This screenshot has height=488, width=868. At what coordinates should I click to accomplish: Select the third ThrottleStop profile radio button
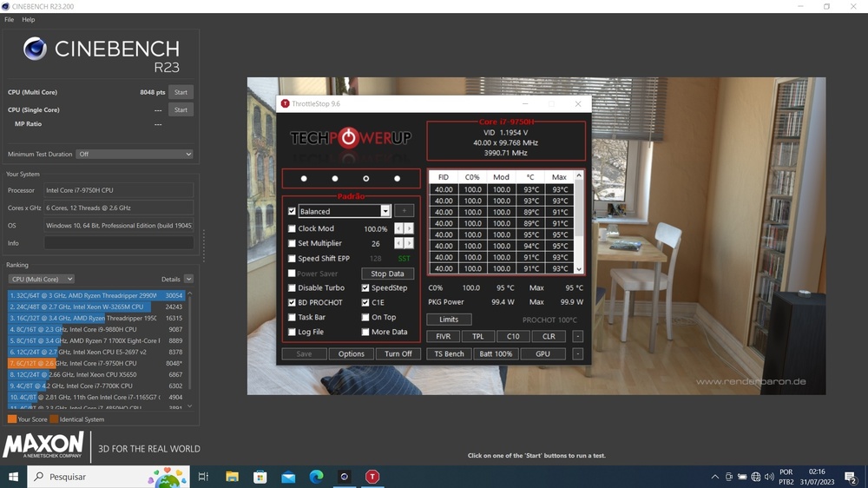coord(366,179)
